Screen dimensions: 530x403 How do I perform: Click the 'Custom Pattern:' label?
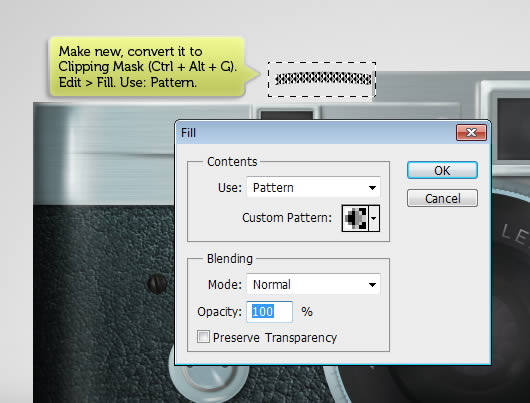tap(287, 218)
